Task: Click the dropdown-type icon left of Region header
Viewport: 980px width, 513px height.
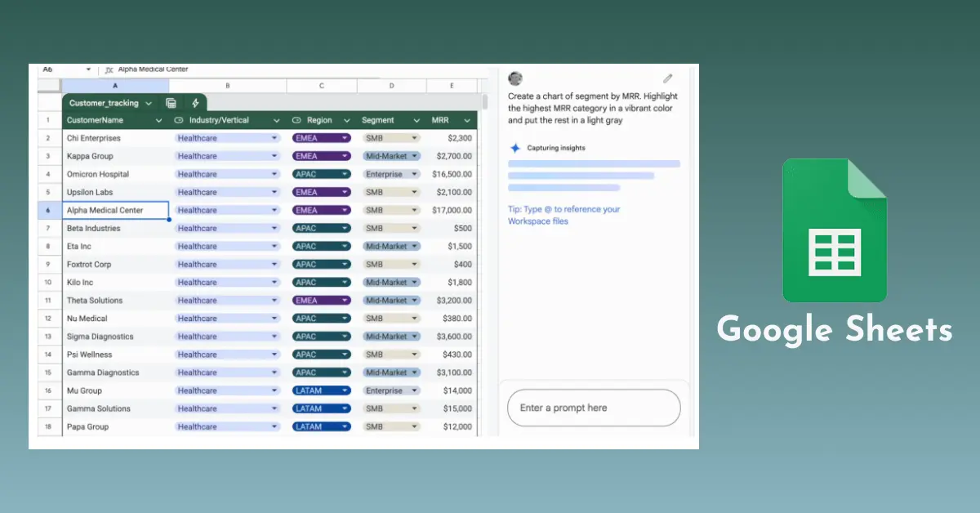Action: (296, 121)
